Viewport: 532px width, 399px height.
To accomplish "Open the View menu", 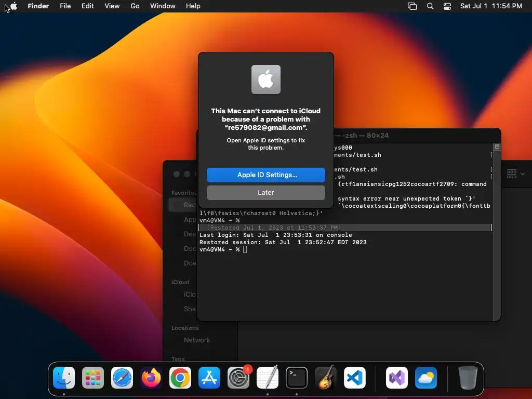I will pos(112,6).
